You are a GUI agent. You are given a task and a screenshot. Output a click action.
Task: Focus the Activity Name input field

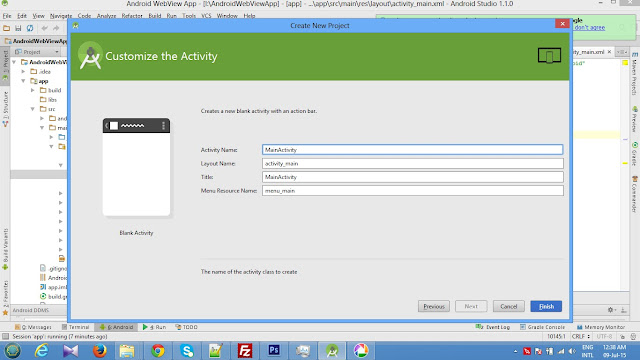(413, 150)
